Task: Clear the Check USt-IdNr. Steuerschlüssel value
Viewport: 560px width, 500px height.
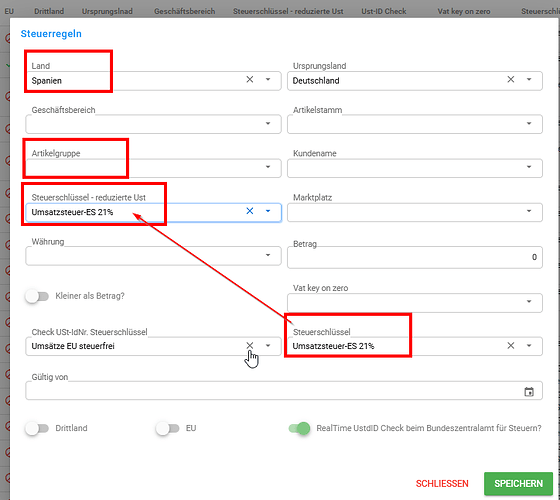Action: click(x=250, y=345)
